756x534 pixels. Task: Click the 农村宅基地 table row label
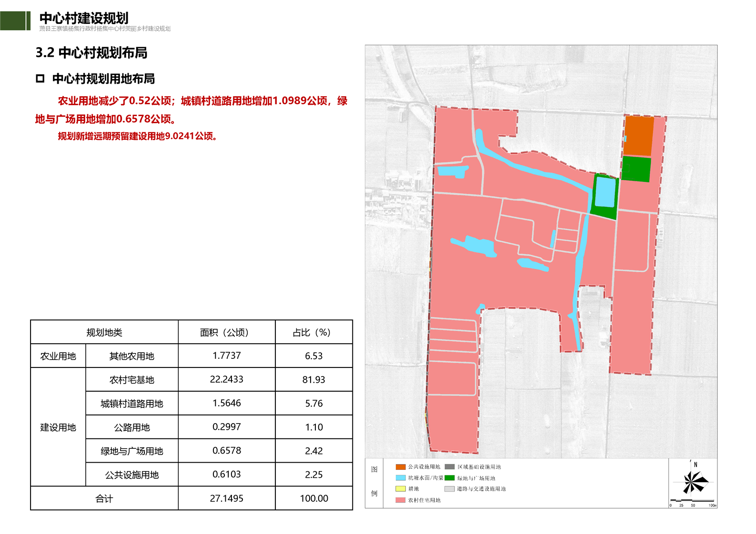pos(132,380)
